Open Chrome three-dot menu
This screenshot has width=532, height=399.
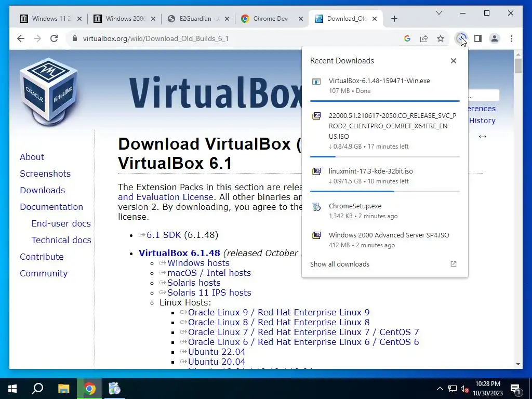[511, 38]
